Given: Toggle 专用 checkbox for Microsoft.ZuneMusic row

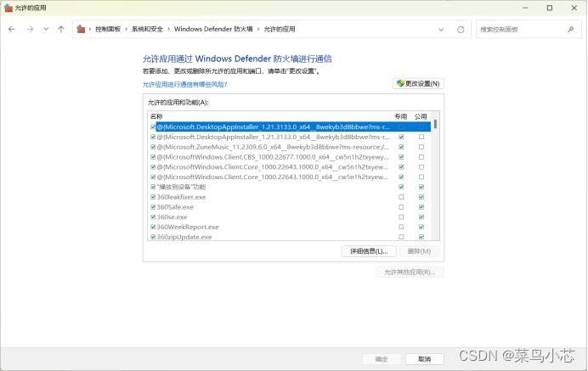Looking at the screenshot, I should coord(401,147).
